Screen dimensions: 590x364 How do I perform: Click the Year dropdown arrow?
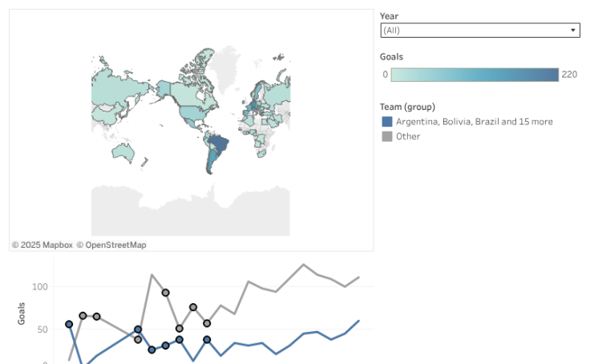tap(573, 30)
